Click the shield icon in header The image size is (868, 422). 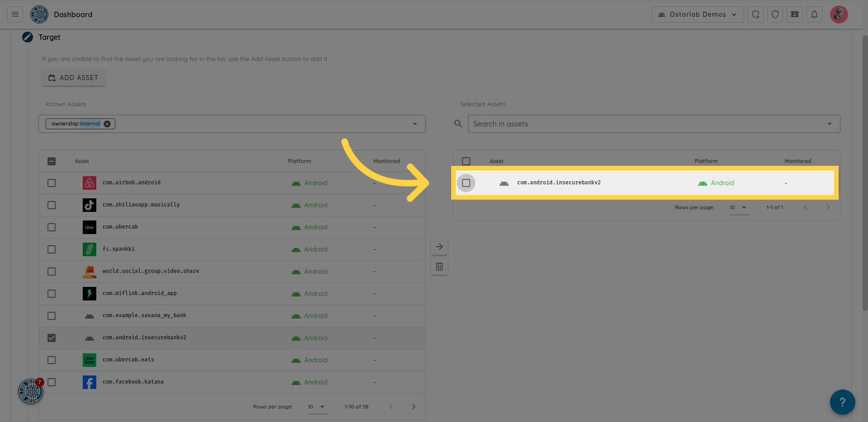tap(775, 14)
